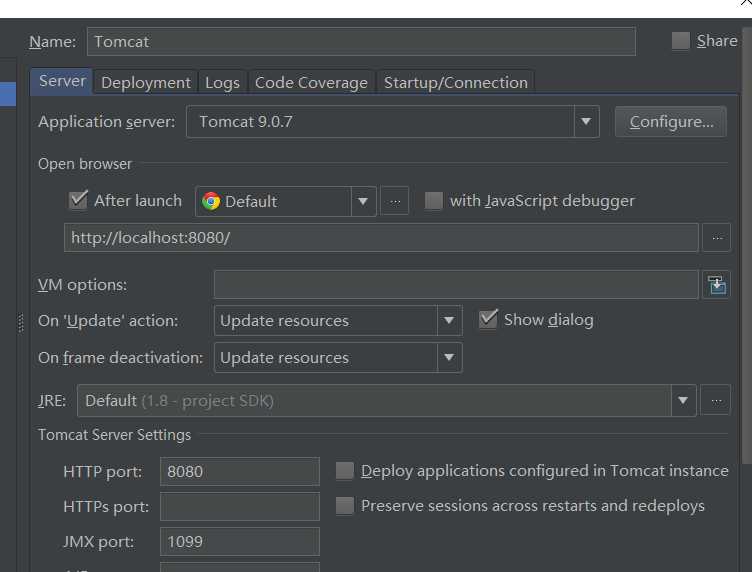The width and height of the screenshot is (752, 572).
Task: Click the HTTP port field showing 8080
Action: pos(240,471)
